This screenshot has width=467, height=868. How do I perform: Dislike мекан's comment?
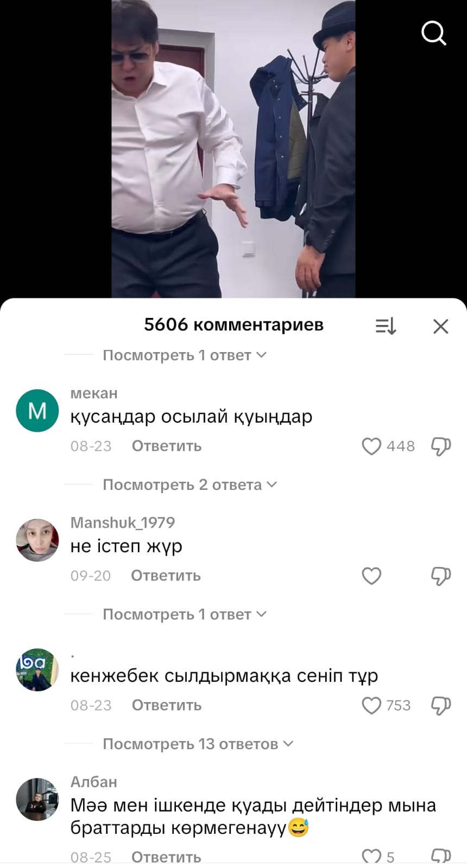(441, 446)
